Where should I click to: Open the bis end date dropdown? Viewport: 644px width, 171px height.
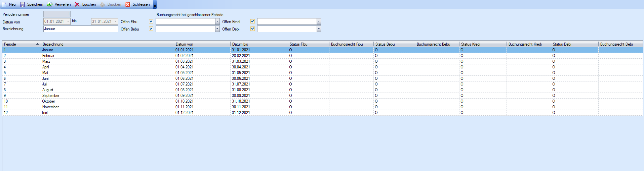coord(116,21)
